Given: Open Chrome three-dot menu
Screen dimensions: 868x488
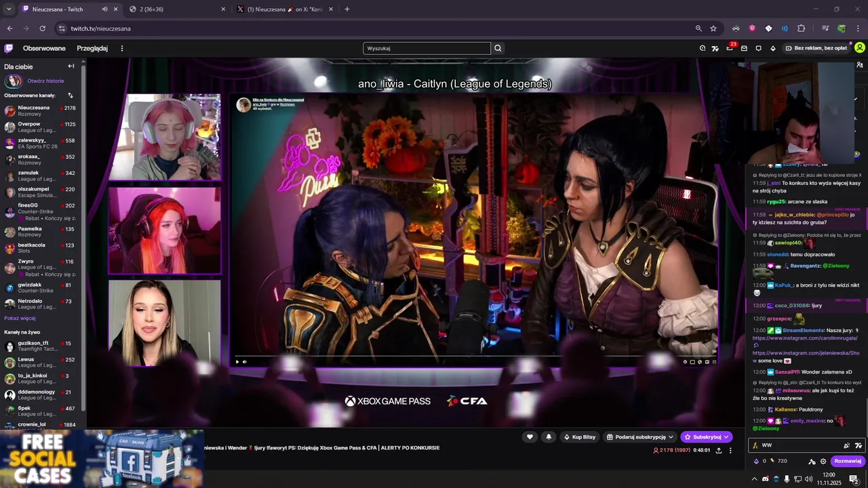Looking at the screenshot, I should click(x=858, y=28).
